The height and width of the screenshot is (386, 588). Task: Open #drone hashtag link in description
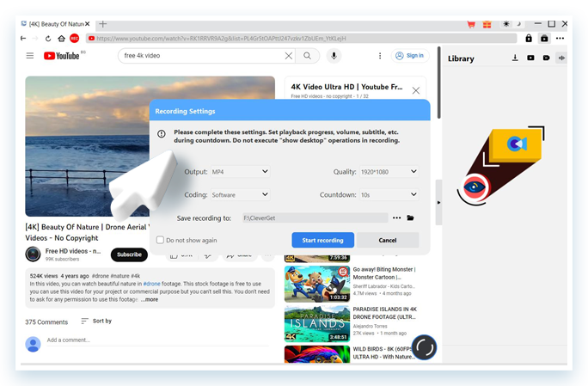pyautogui.click(x=151, y=284)
